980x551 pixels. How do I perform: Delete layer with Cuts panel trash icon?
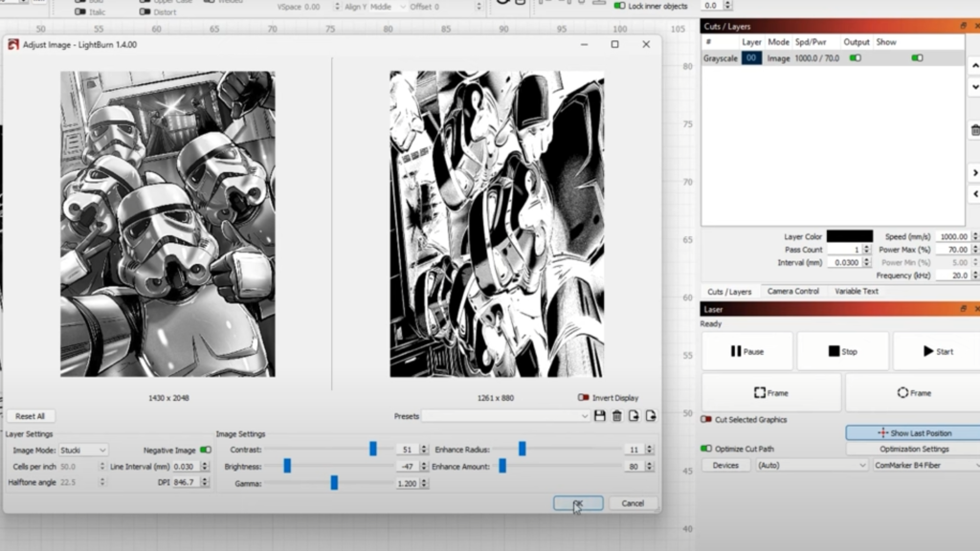974,130
